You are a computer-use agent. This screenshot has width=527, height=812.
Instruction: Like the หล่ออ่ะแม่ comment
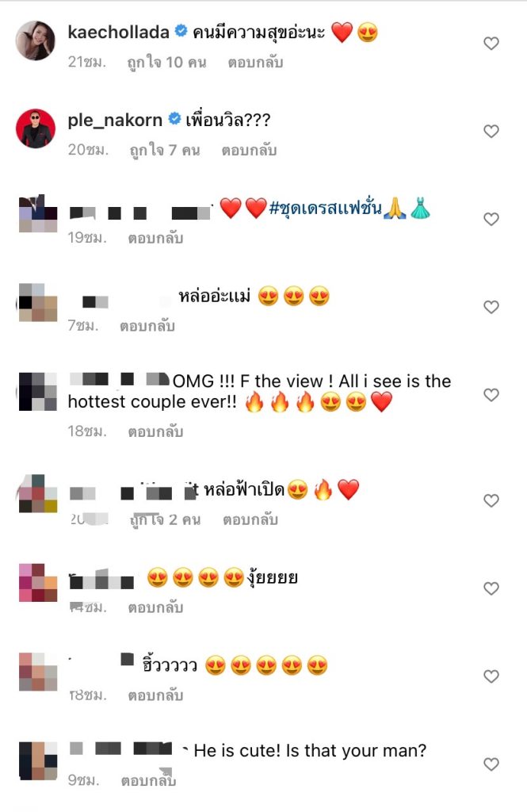click(491, 307)
